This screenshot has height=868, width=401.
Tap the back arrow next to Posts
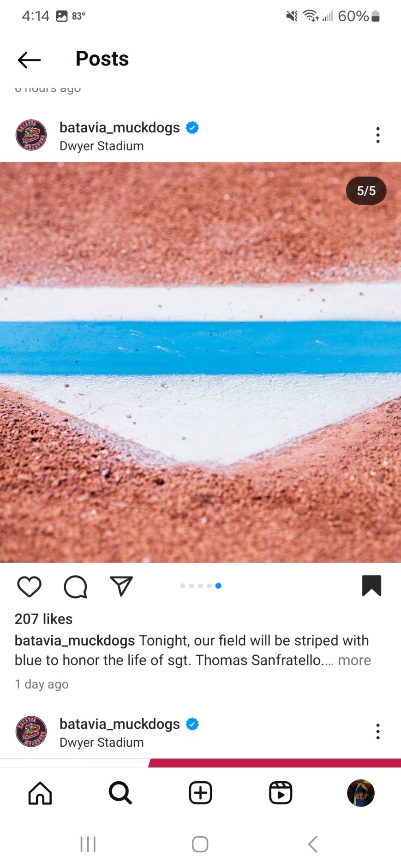pos(29,60)
